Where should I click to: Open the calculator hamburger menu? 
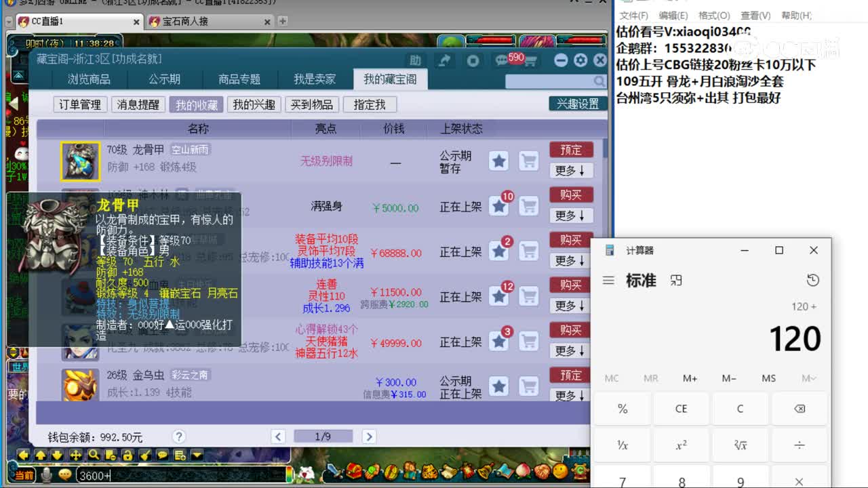(608, 280)
